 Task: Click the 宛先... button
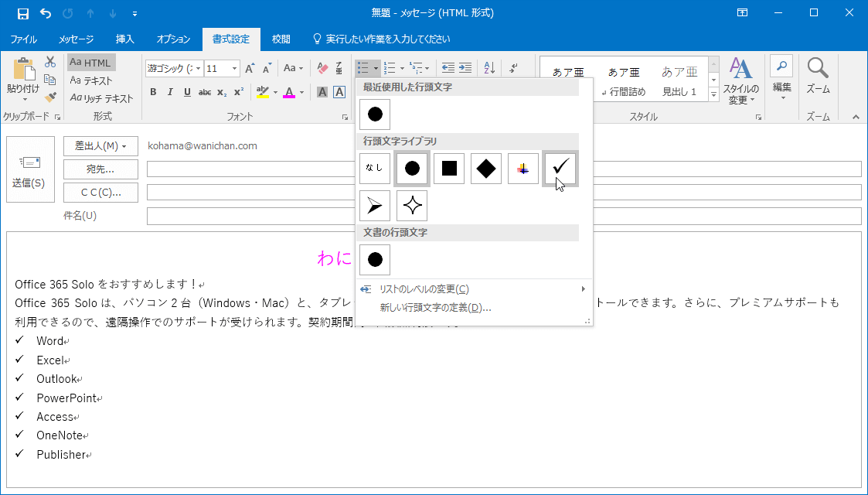[100, 169]
